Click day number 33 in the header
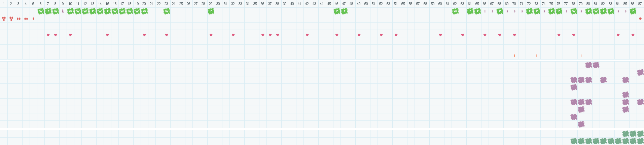The image size is (644, 145). click(240, 4)
